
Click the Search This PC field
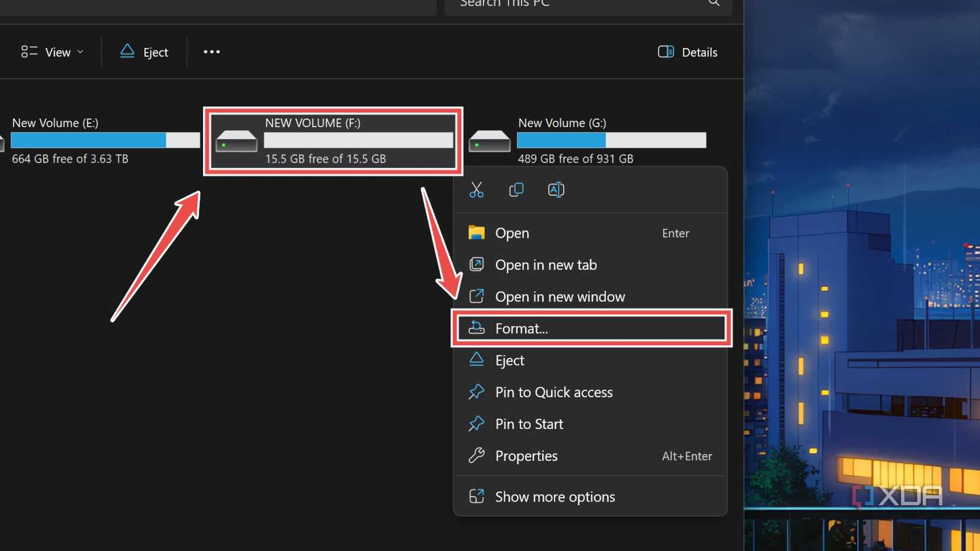coord(570,4)
